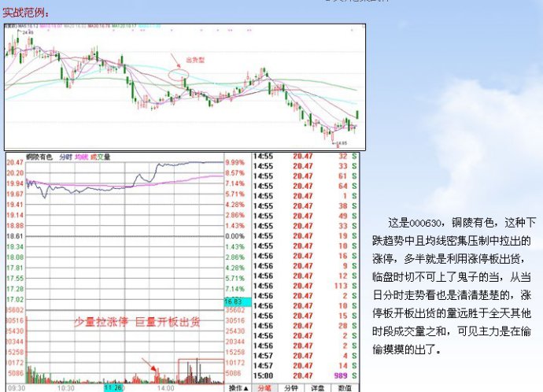Click the 18.61 baseline price label
The height and width of the screenshot is (392, 543).
tap(15, 236)
